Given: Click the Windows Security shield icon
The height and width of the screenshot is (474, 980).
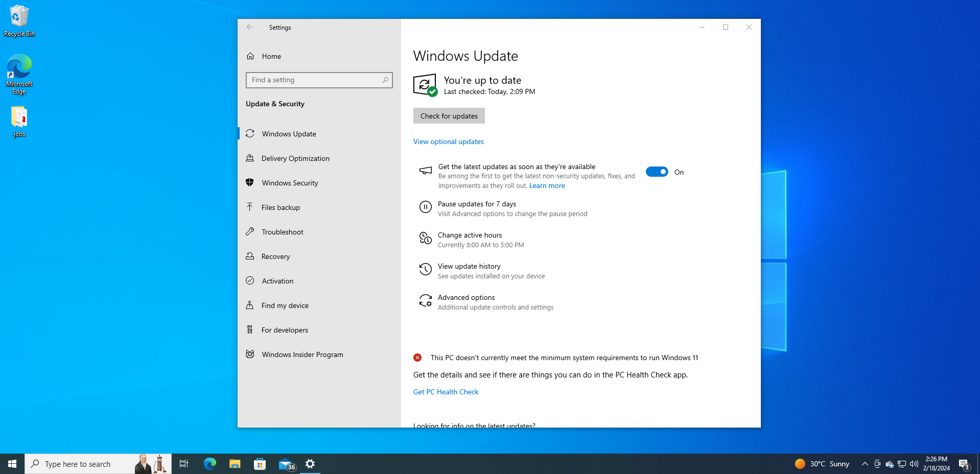Looking at the screenshot, I should click(x=250, y=182).
